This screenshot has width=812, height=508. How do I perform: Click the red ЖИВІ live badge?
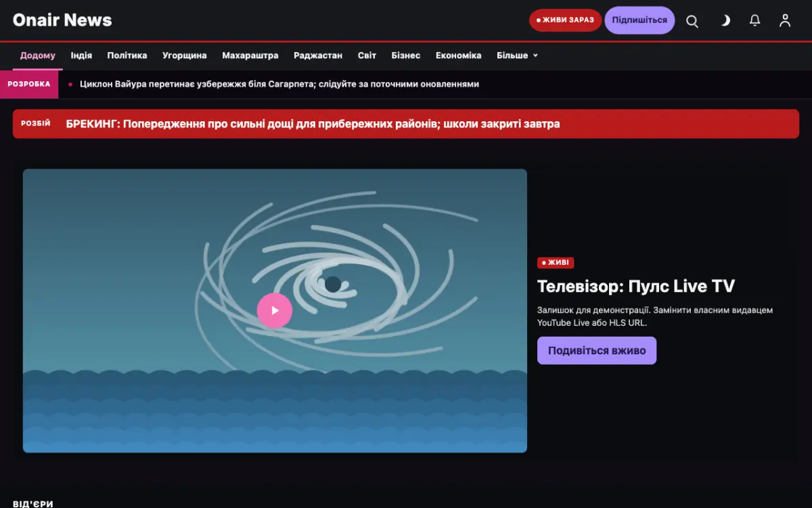click(556, 263)
